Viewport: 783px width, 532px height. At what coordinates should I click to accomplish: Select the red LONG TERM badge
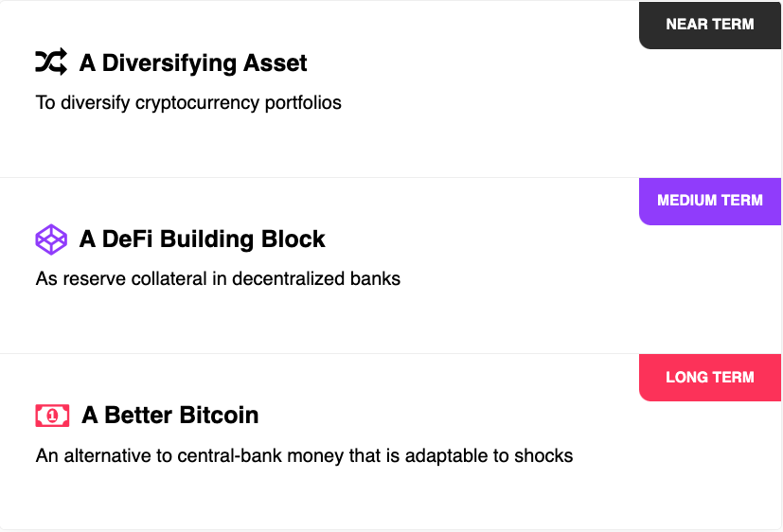[x=709, y=377]
